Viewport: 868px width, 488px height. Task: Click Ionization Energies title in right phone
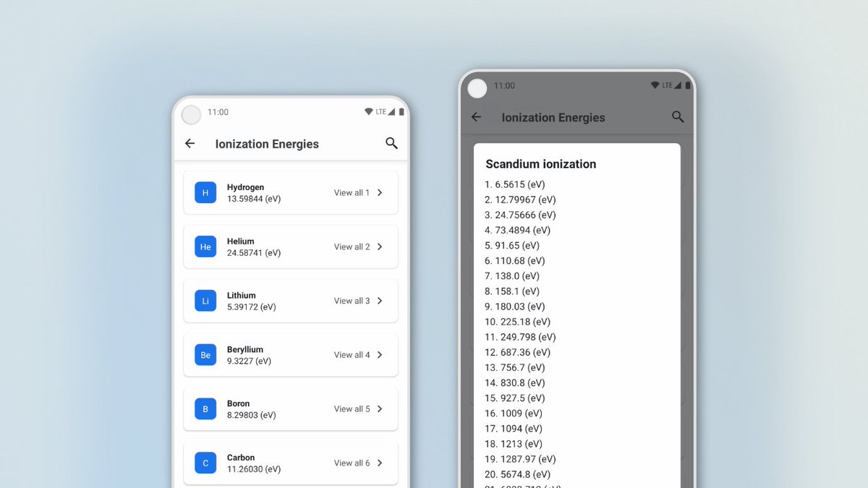coord(553,117)
